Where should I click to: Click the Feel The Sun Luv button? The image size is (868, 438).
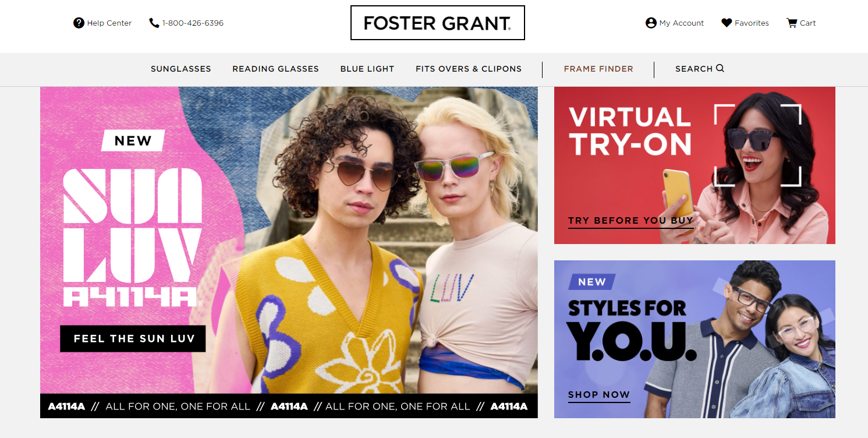point(133,338)
